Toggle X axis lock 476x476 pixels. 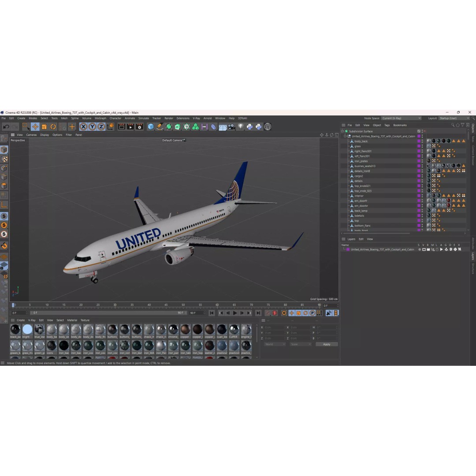(x=83, y=126)
